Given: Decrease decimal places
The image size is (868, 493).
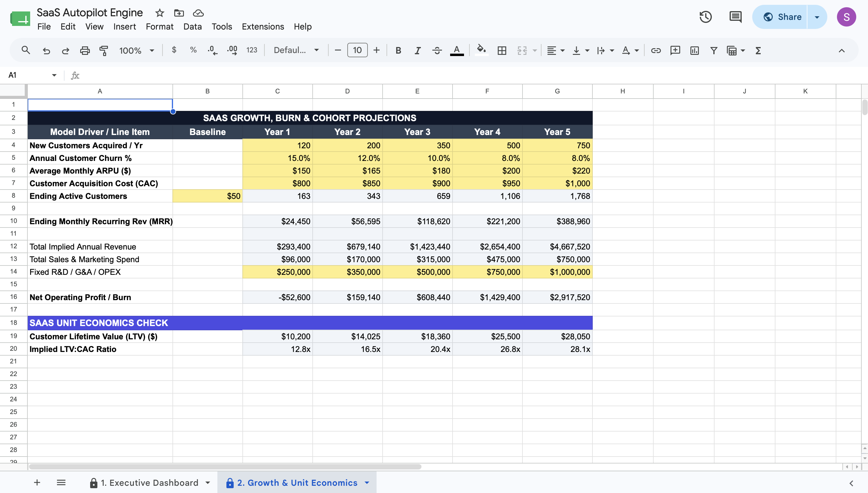Looking at the screenshot, I should (x=213, y=50).
